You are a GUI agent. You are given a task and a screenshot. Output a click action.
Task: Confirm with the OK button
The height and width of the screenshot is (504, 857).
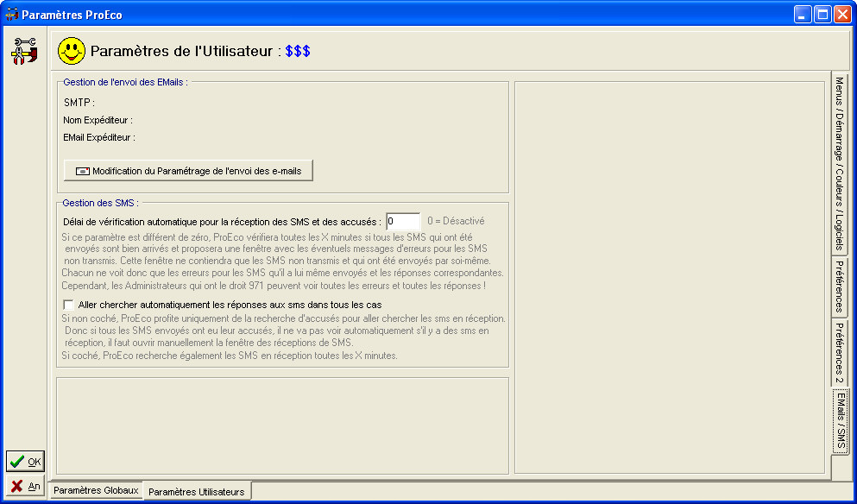[25, 462]
